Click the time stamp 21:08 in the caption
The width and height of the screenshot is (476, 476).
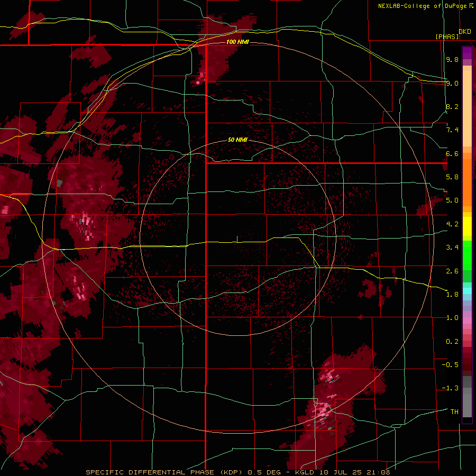pos(378,472)
